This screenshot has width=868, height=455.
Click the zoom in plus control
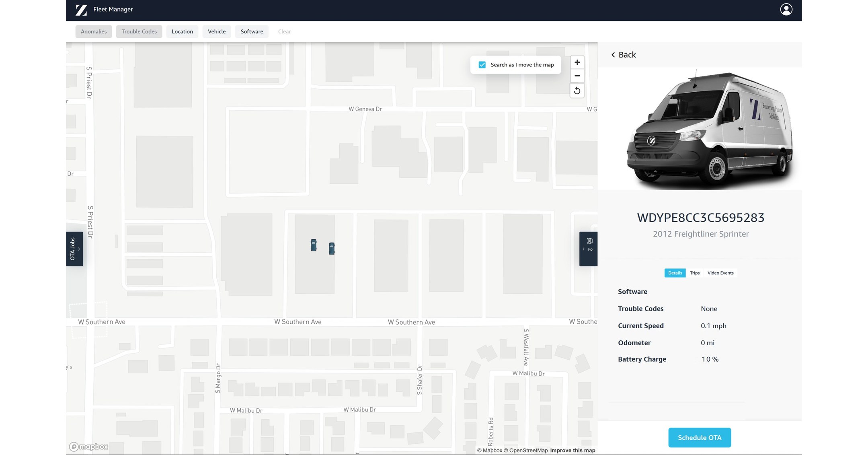pos(577,62)
